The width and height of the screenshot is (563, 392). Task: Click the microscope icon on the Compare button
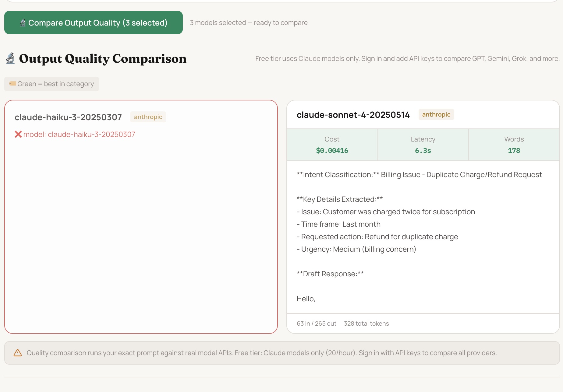23,22
